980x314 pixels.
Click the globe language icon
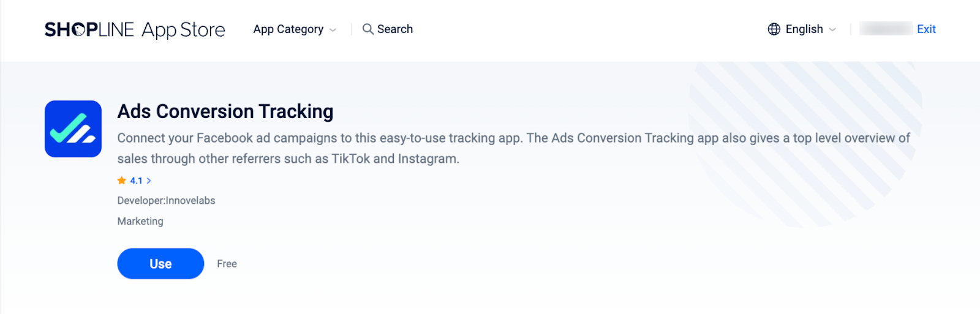tap(774, 29)
